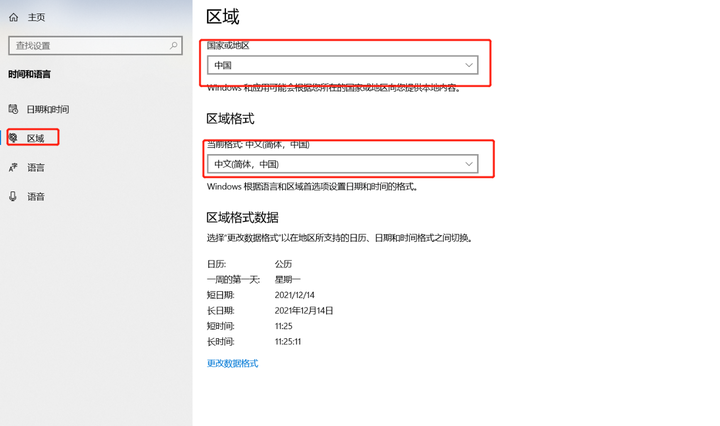This screenshot has width=720, height=426.
Task: Click the 日期和时间 clock icon
Action: point(13,109)
